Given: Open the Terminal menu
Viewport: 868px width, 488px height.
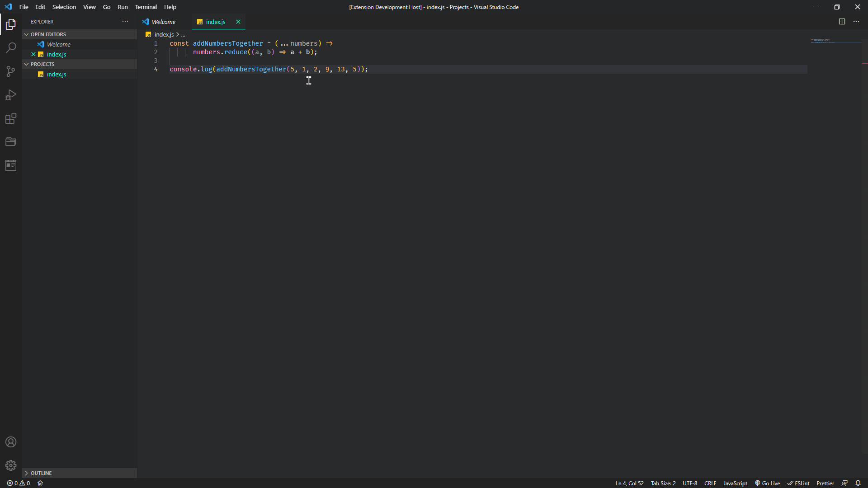Looking at the screenshot, I should point(146,7).
